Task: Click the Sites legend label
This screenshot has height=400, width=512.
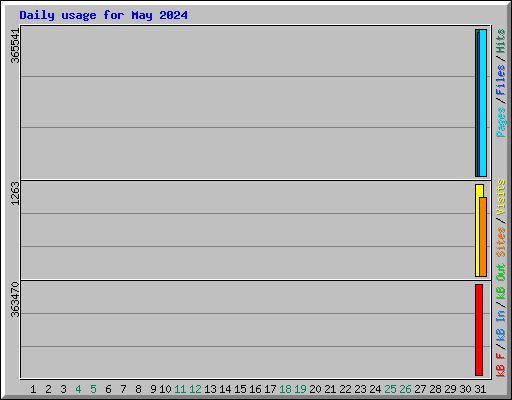Action: pyautogui.click(x=501, y=242)
